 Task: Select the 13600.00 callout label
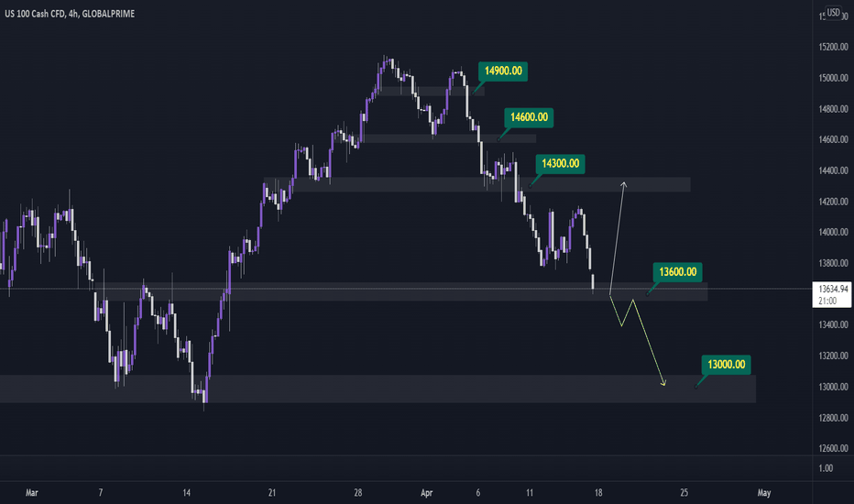pos(677,271)
